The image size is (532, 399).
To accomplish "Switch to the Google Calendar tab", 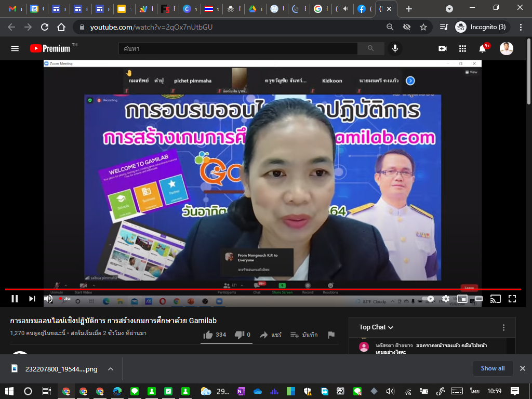I will pos(34,9).
